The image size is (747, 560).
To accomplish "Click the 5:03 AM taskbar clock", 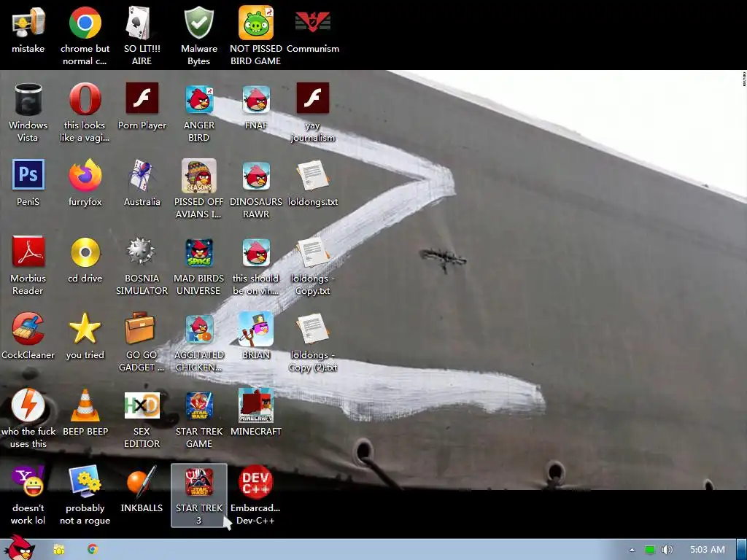I will [x=708, y=550].
